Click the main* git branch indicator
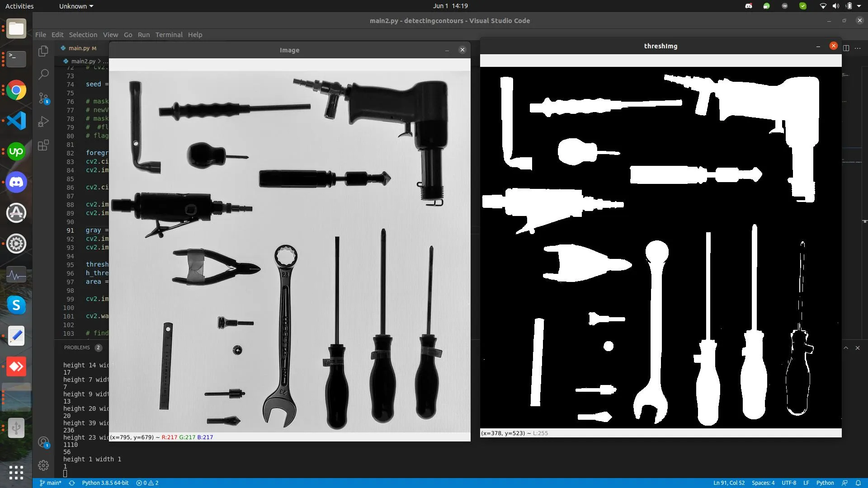The height and width of the screenshot is (488, 868). [x=51, y=483]
